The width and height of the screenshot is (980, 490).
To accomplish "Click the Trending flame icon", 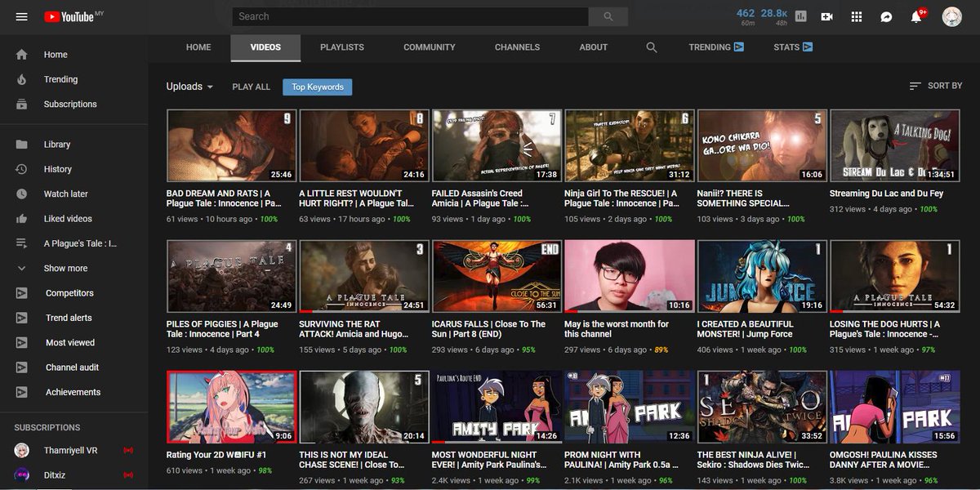I will click(22, 79).
